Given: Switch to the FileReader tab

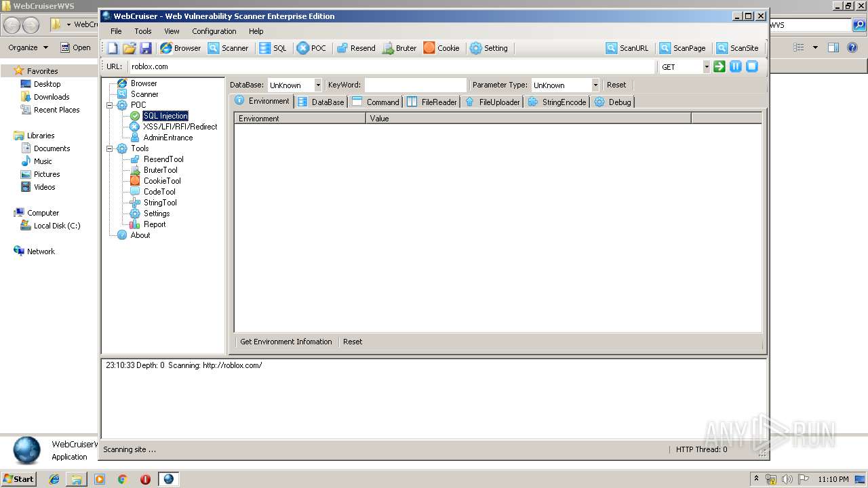Looking at the screenshot, I should click(x=432, y=102).
